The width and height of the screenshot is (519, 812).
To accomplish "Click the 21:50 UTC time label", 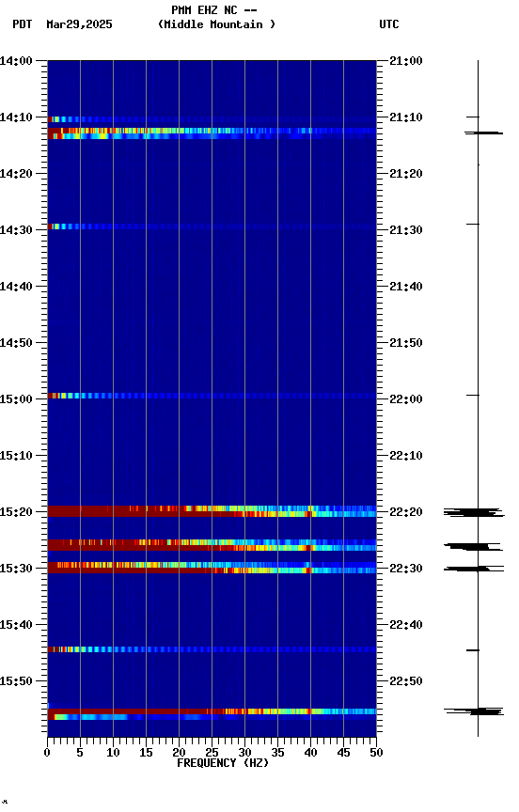I will tap(406, 343).
